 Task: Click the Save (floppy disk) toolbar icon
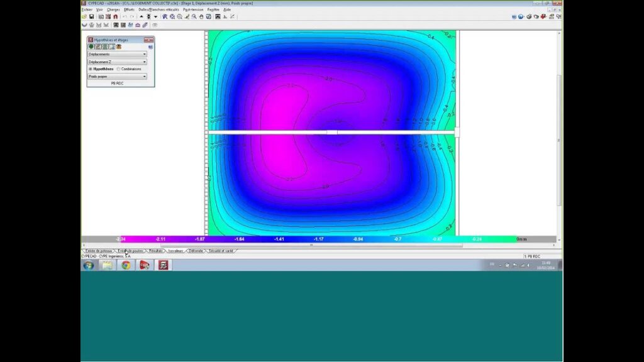(92, 17)
